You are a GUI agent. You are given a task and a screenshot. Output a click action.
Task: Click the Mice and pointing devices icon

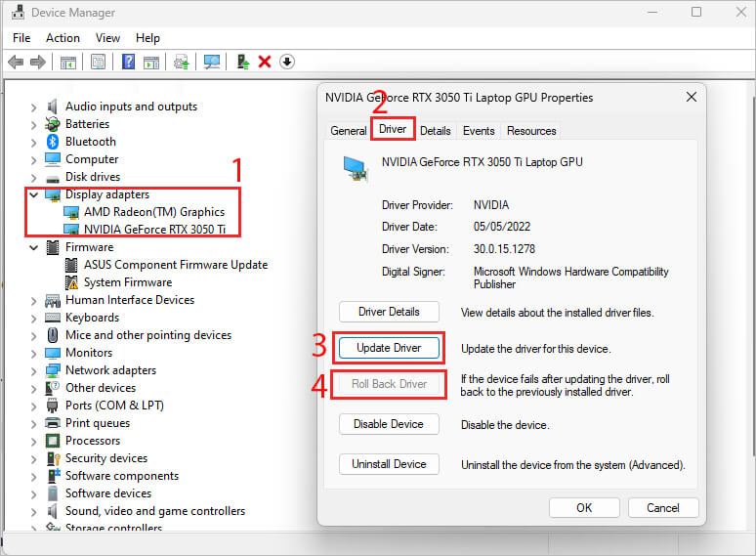52,335
